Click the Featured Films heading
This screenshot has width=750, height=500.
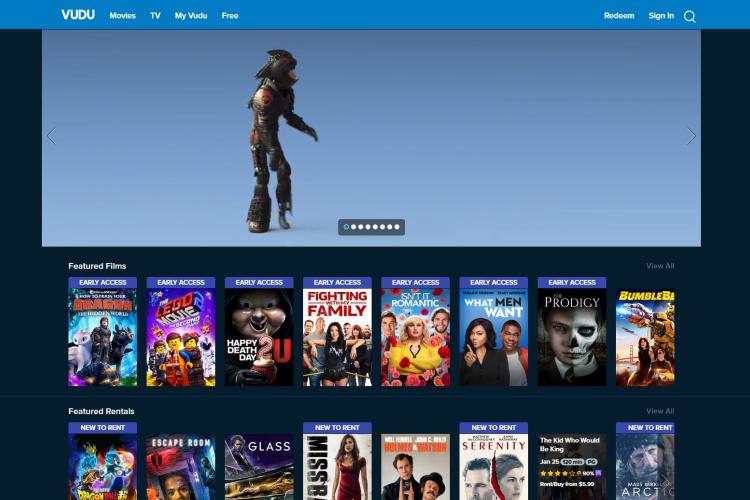[x=97, y=266]
